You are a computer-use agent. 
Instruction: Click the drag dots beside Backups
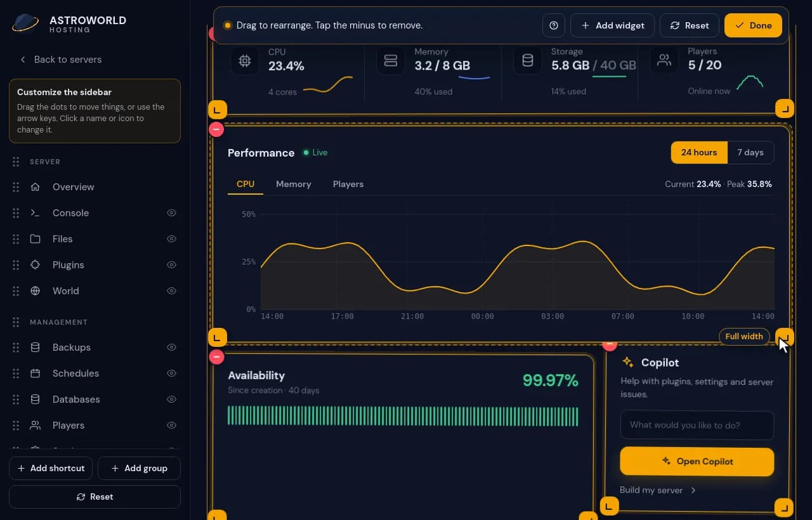pyautogui.click(x=16, y=348)
